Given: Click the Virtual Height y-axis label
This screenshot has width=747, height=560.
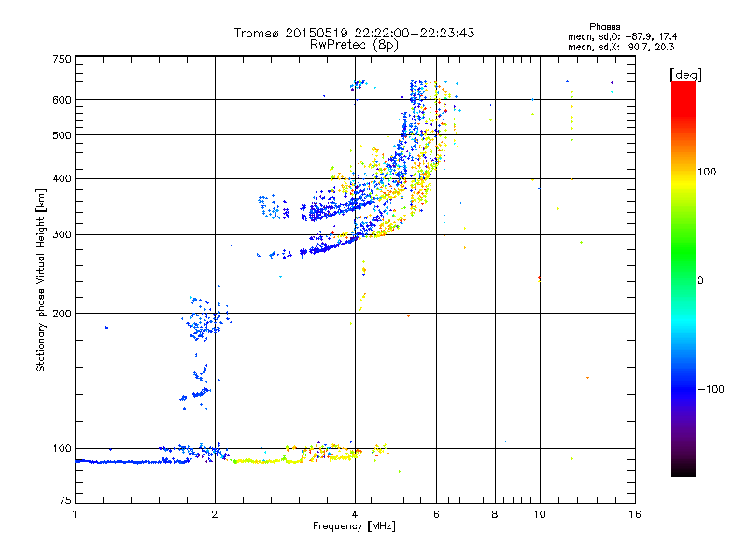Looking at the screenshot, I should pyautogui.click(x=41, y=280).
